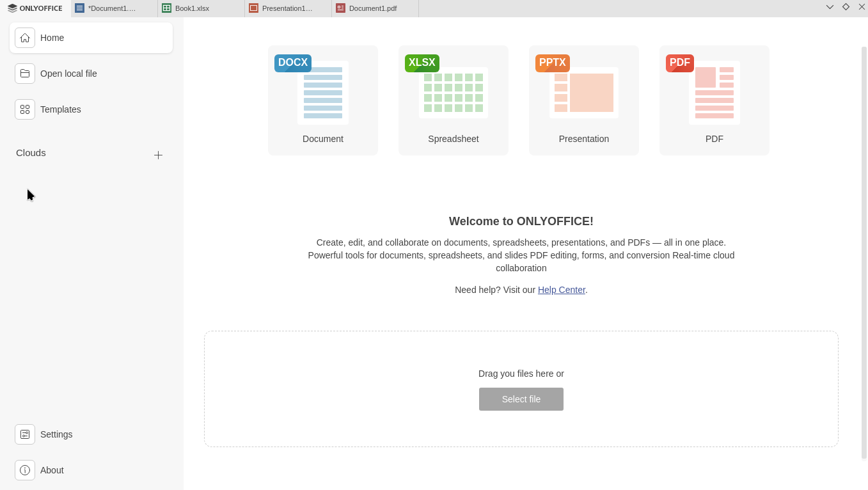This screenshot has width=868, height=490.
Task: Click the Templates grid icon
Action: [x=25, y=109]
